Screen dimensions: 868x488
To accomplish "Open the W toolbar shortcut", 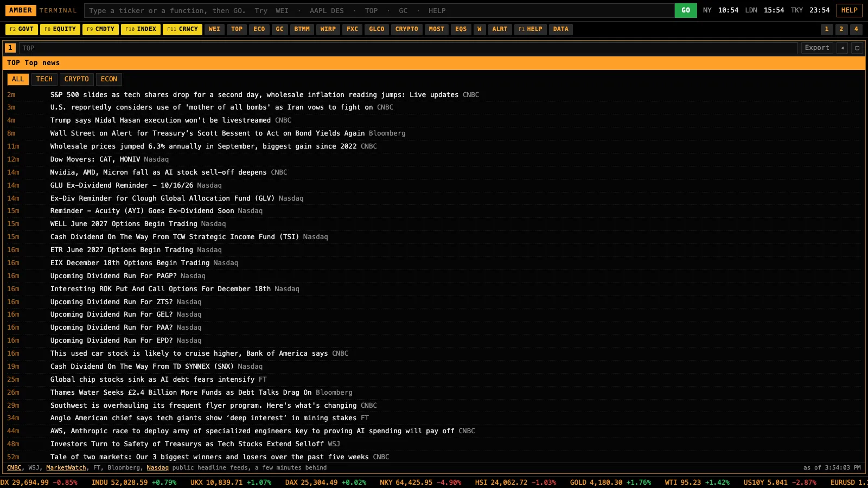I will (480, 29).
